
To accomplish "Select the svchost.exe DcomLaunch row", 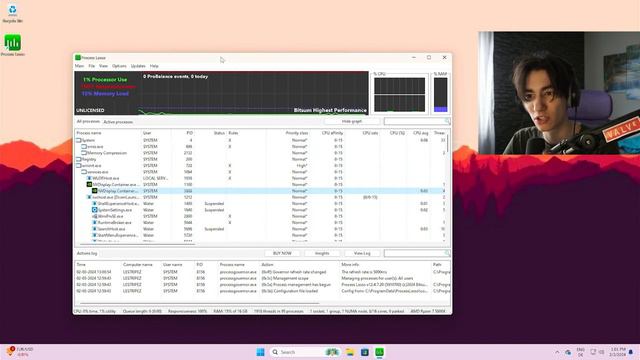I will point(260,197).
